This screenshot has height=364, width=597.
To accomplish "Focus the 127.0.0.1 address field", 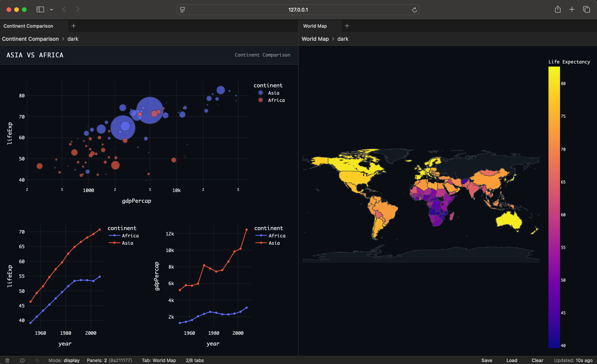I will coord(298,10).
